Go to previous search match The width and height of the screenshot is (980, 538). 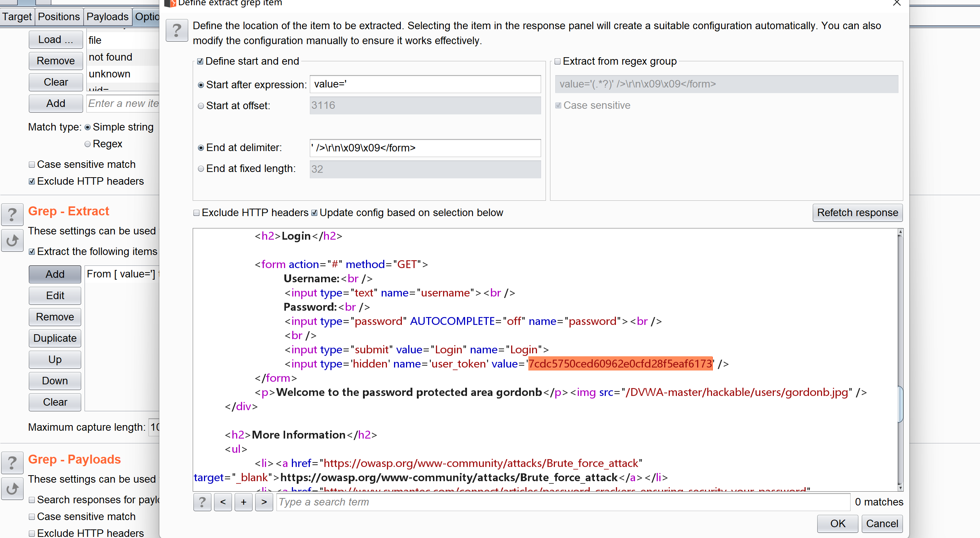(223, 502)
